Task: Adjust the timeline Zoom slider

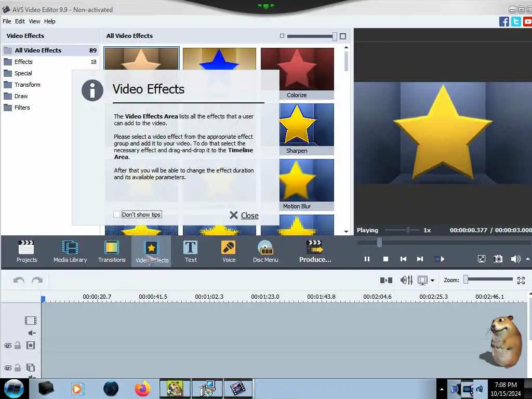Action: click(466, 279)
